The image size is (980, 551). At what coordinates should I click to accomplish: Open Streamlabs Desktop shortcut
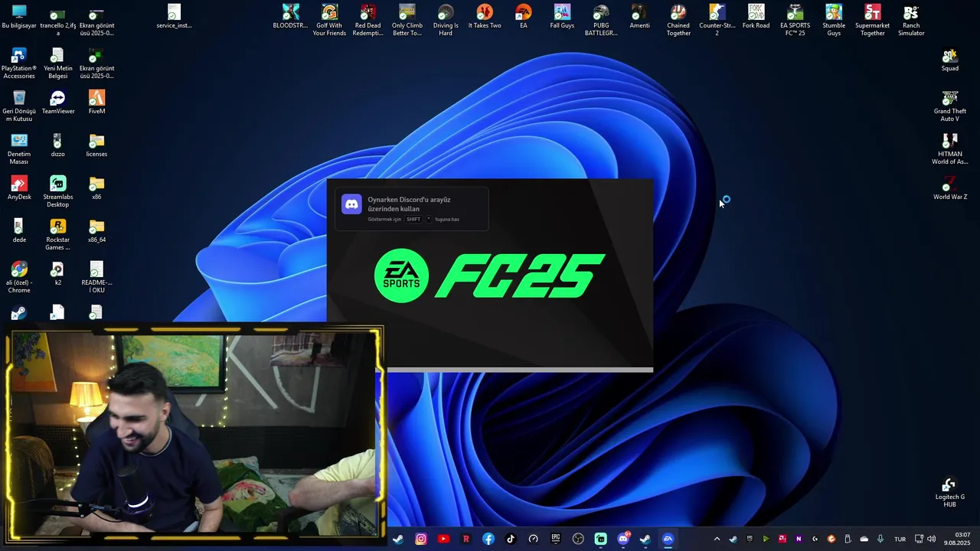point(57,192)
